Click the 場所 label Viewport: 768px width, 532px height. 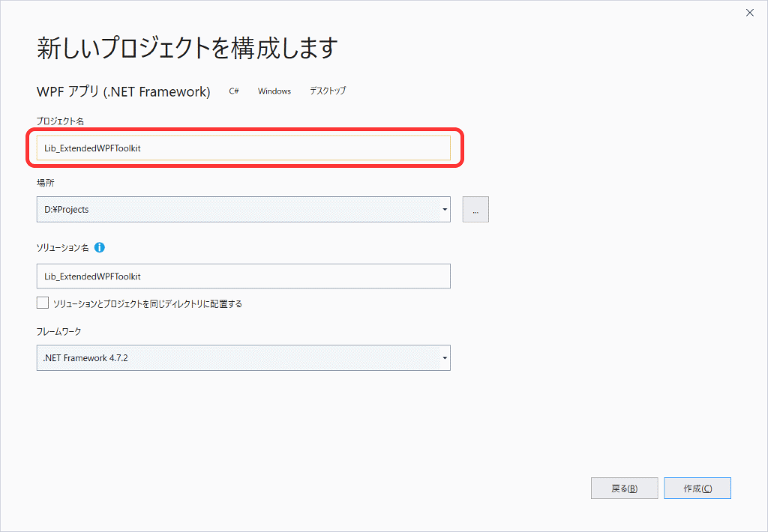[46, 183]
